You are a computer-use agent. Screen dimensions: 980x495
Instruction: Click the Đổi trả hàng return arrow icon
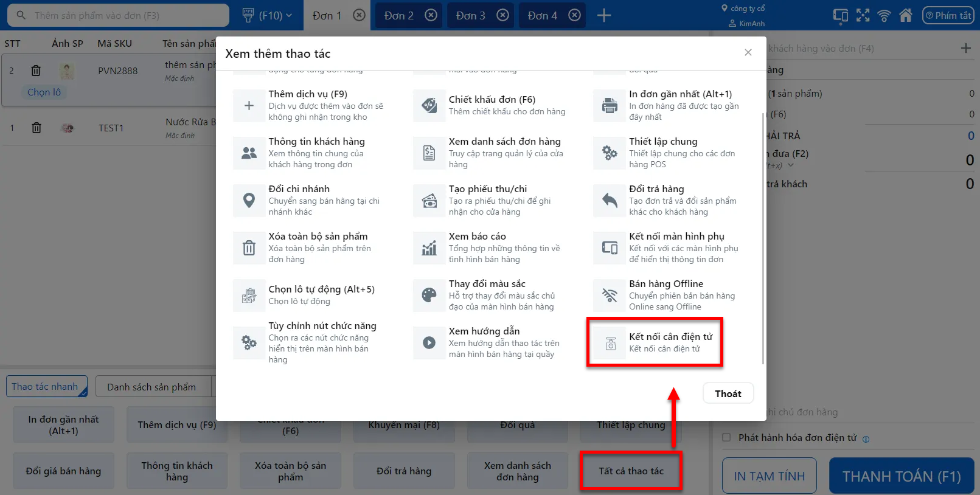(x=609, y=201)
